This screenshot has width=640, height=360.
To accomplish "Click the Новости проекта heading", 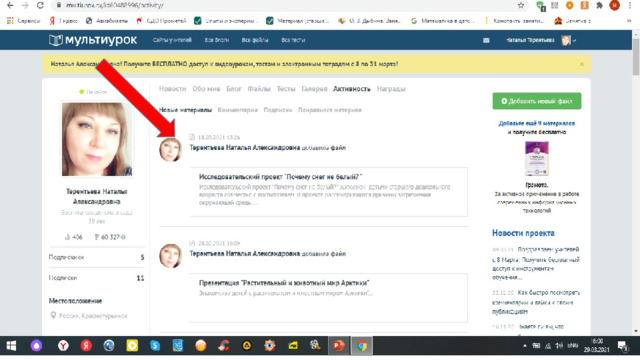I will tap(523, 233).
